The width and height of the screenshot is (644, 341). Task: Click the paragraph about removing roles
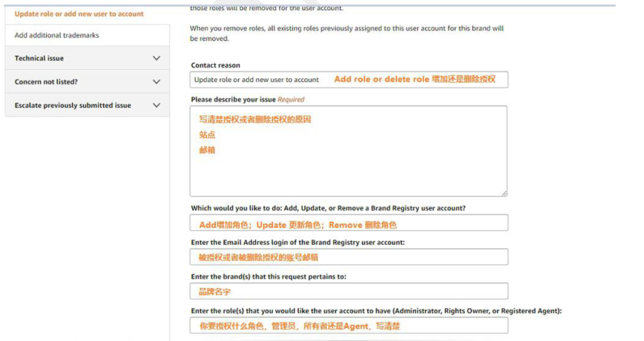[x=346, y=33]
